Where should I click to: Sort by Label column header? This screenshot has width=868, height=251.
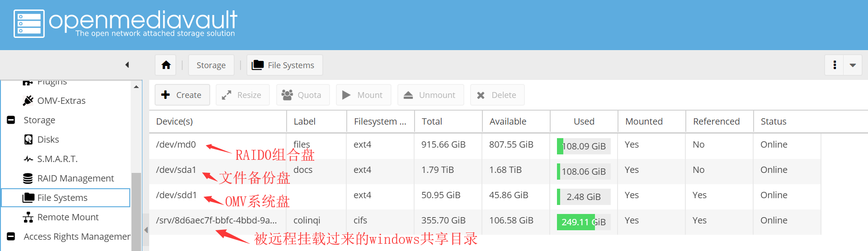point(317,121)
